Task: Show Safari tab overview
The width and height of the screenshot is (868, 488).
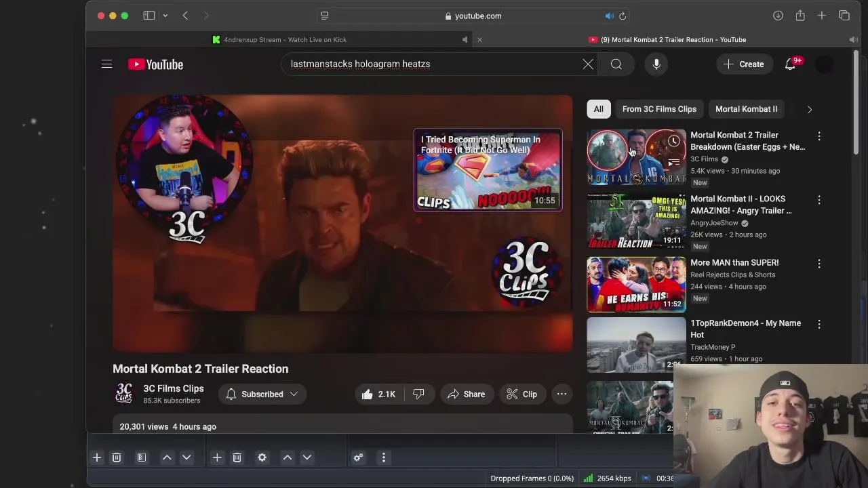Action: click(844, 16)
